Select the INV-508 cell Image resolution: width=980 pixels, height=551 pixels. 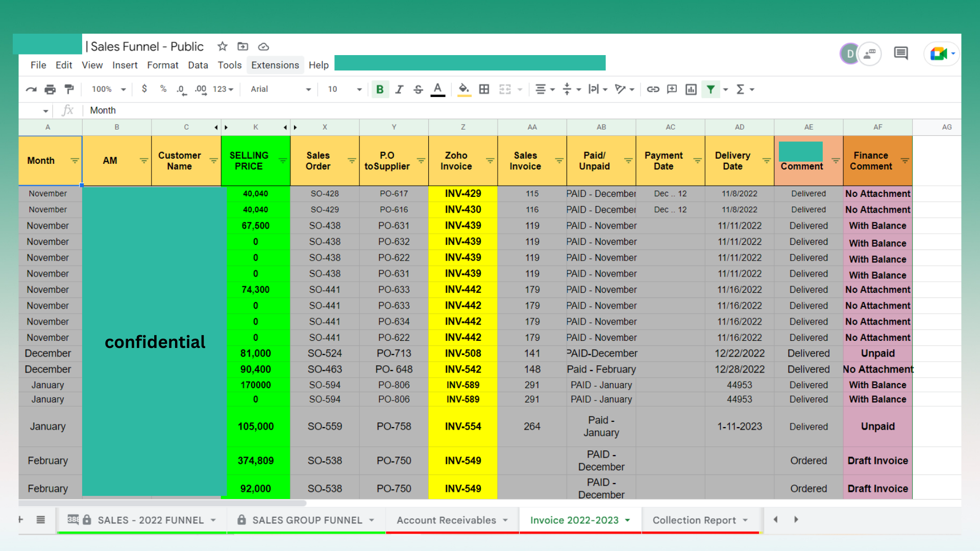click(462, 353)
